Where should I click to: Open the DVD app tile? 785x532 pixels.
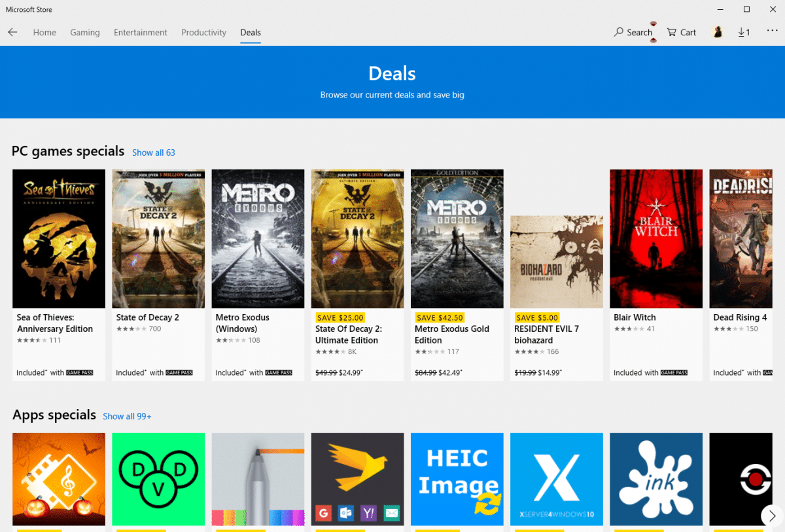tap(158, 479)
